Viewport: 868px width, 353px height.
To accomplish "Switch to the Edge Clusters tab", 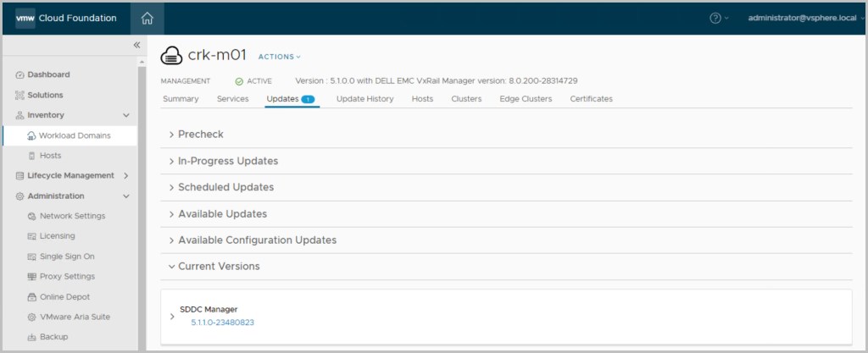I will pos(526,99).
